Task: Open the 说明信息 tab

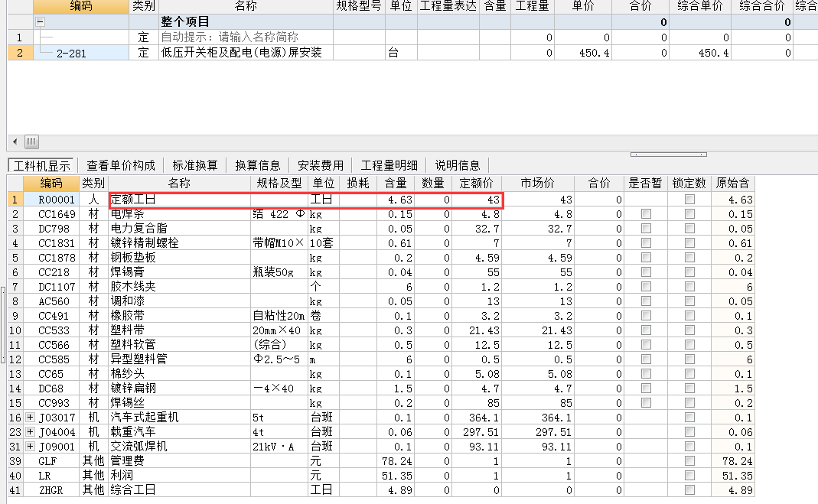Action: [458, 166]
